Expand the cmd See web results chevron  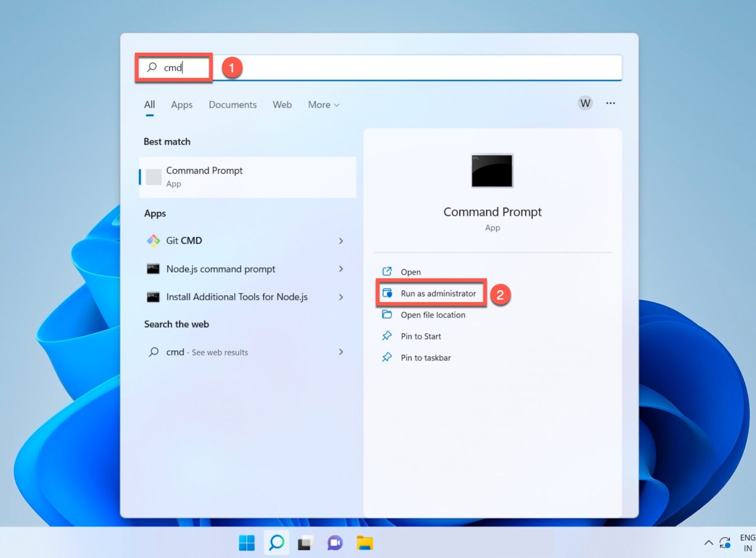click(341, 352)
